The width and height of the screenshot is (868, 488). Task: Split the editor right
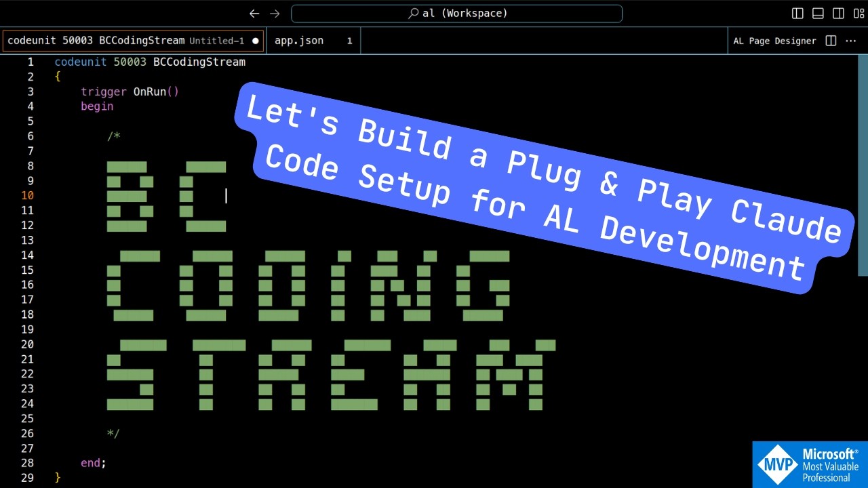click(x=831, y=41)
